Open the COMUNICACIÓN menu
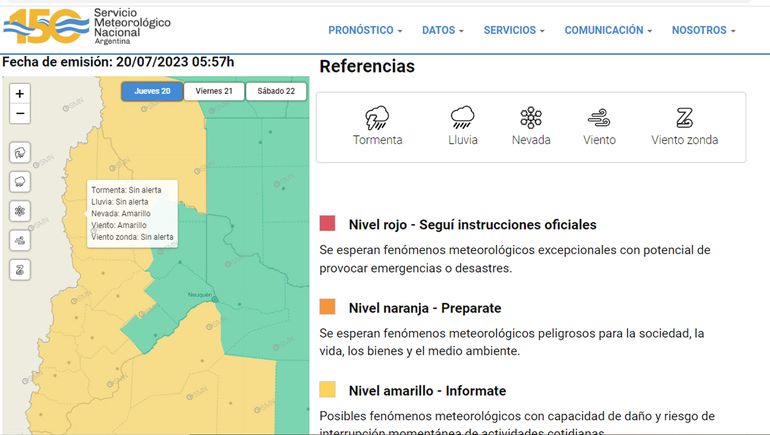 tap(608, 30)
